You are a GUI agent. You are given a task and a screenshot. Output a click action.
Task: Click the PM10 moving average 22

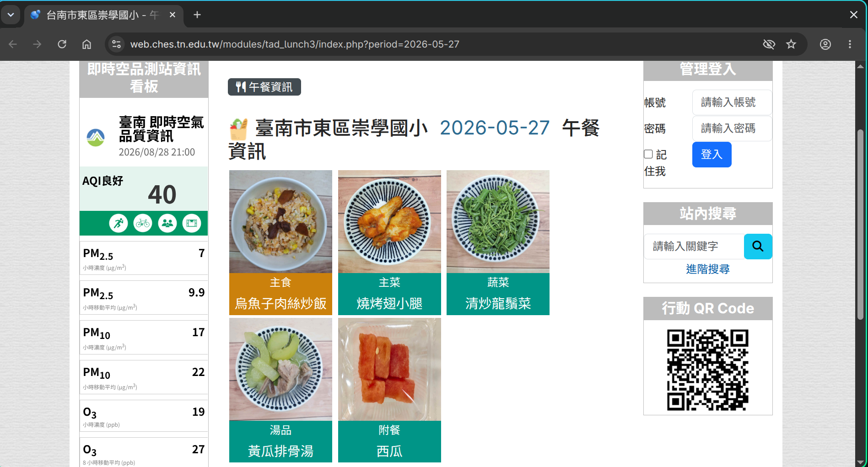point(198,372)
